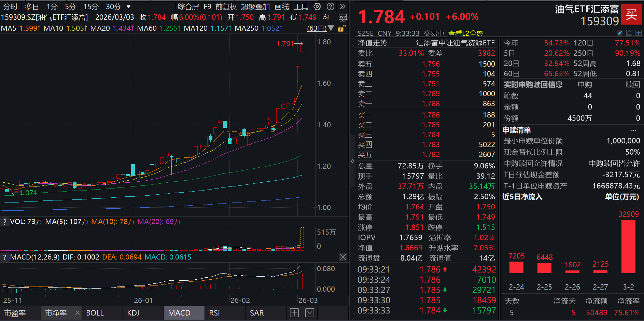Click the question icon beside MACD(12,26,9)

pyautogui.click(x=4, y=257)
